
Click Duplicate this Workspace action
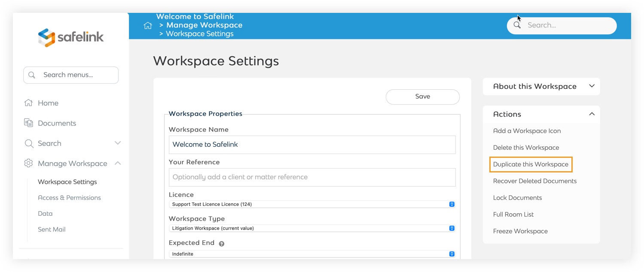[531, 164]
